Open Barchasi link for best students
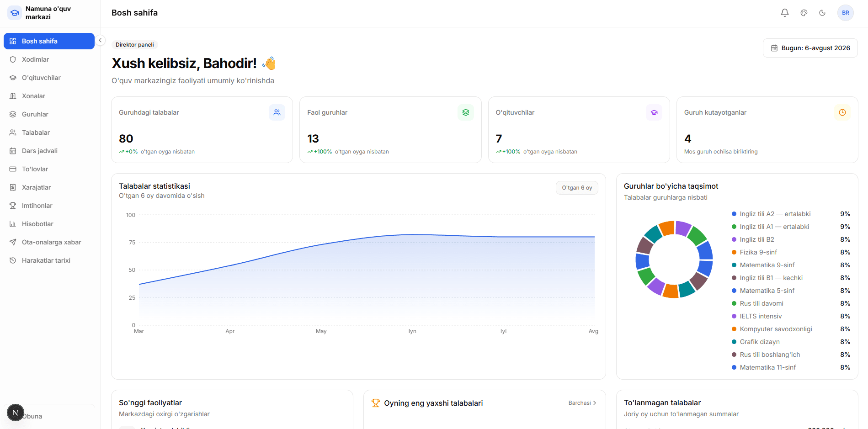Image resolution: width=868 pixels, height=429 pixels. click(582, 403)
